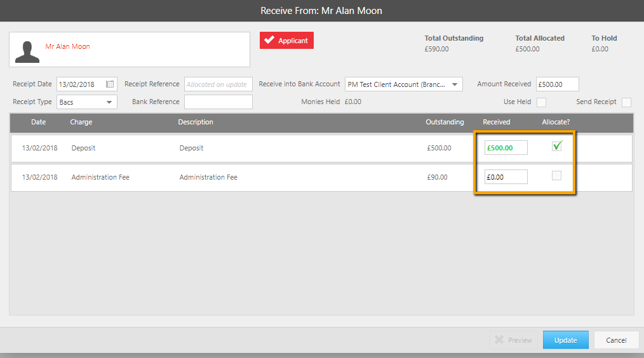Click the Mr Alan Moon avatar silhouette
The height and width of the screenshot is (358, 644).
[x=27, y=51]
